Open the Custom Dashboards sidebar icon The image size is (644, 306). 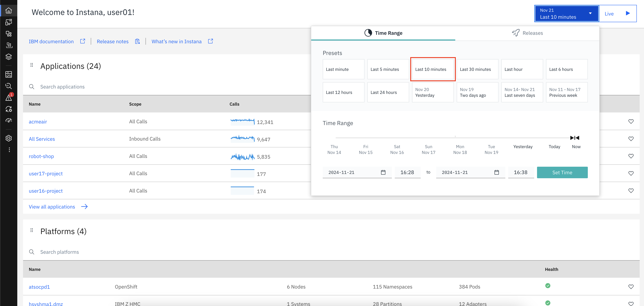[9, 74]
